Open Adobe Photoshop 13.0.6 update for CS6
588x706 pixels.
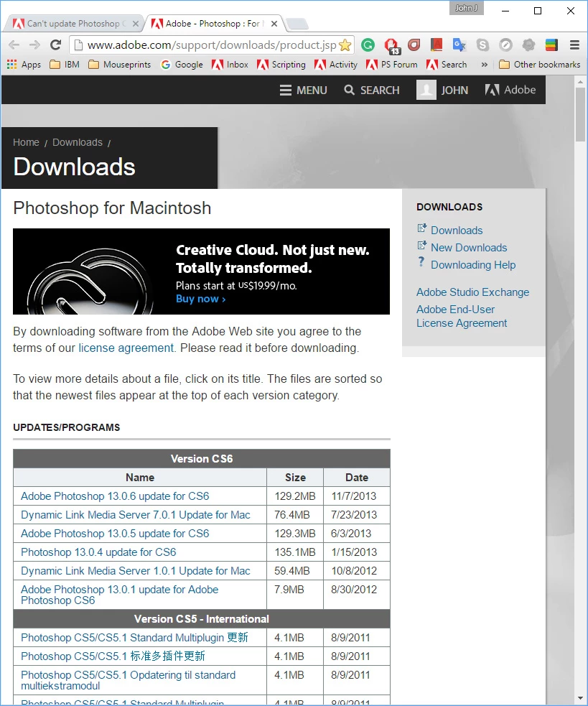point(115,496)
